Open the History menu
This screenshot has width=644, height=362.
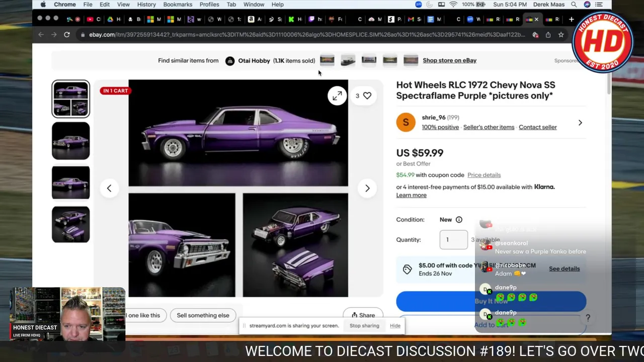pyautogui.click(x=146, y=5)
